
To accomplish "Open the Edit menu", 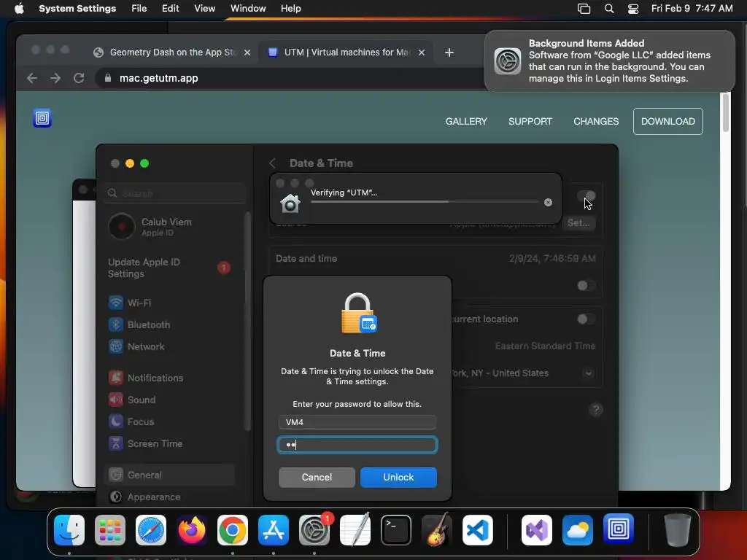I will (x=170, y=9).
